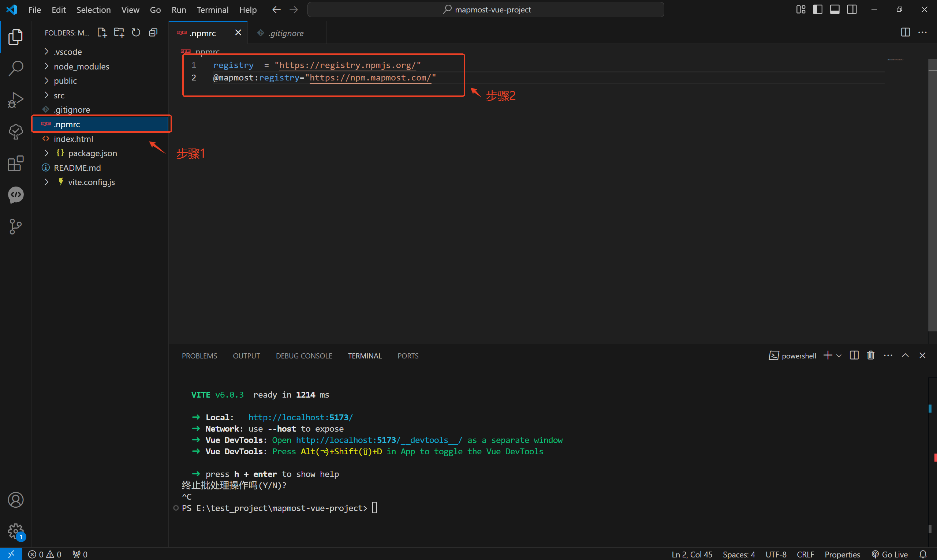Screen dimensions: 937x560
Task: Create a new file in explorer
Action: 102,33
